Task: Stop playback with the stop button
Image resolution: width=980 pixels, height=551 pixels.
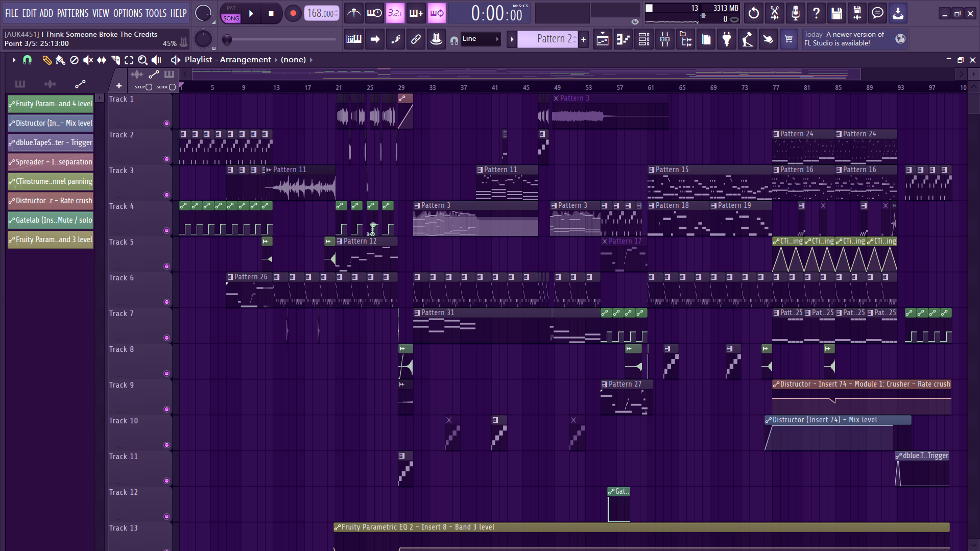Action: click(271, 14)
